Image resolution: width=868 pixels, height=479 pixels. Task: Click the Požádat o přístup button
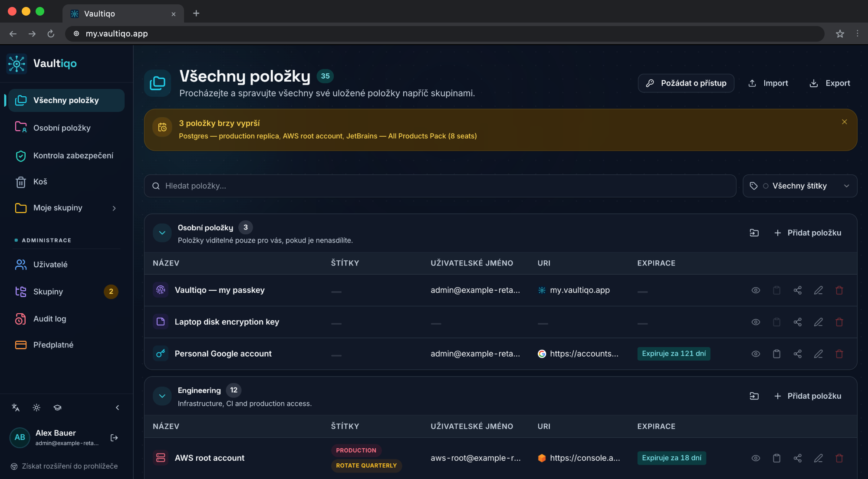(686, 83)
